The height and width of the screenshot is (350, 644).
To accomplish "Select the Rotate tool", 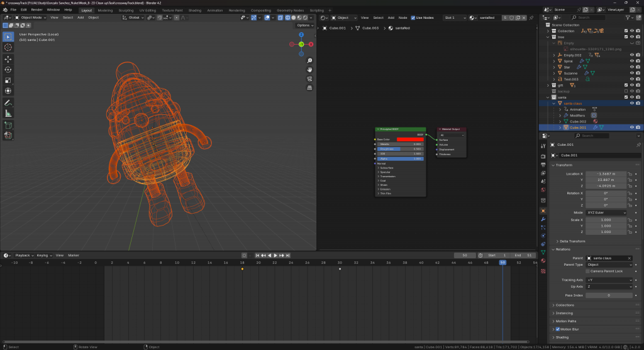I will coord(8,70).
